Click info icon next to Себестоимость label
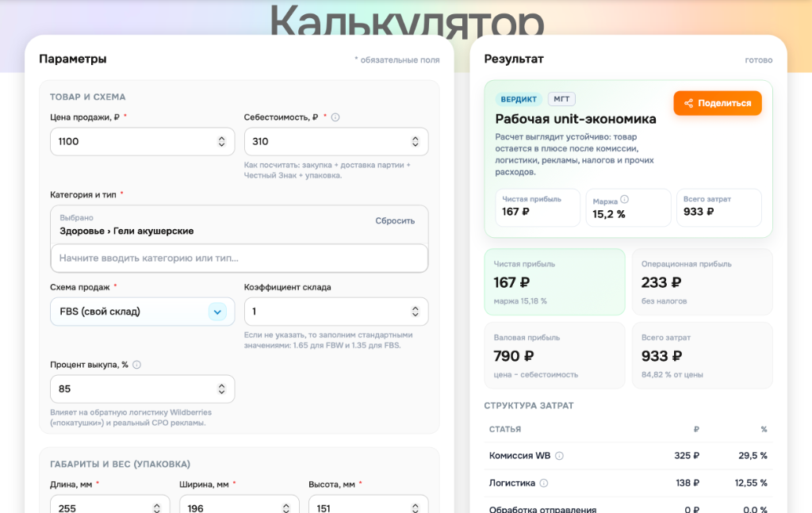Screen dimensions: 812x513 click(335, 117)
